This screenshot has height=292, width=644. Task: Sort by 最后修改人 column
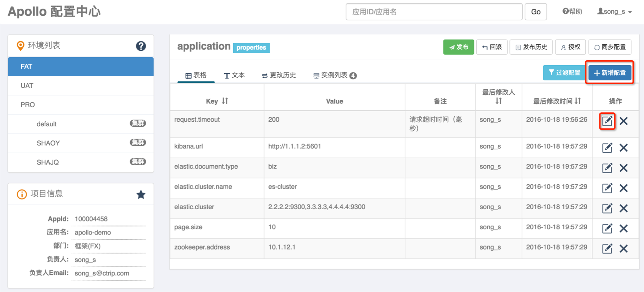pos(499,101)
